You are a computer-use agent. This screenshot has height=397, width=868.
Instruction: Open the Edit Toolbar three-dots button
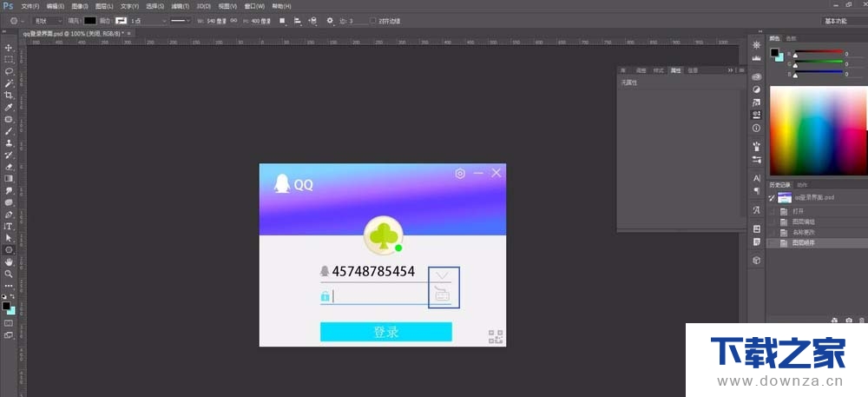pos(9,286)
